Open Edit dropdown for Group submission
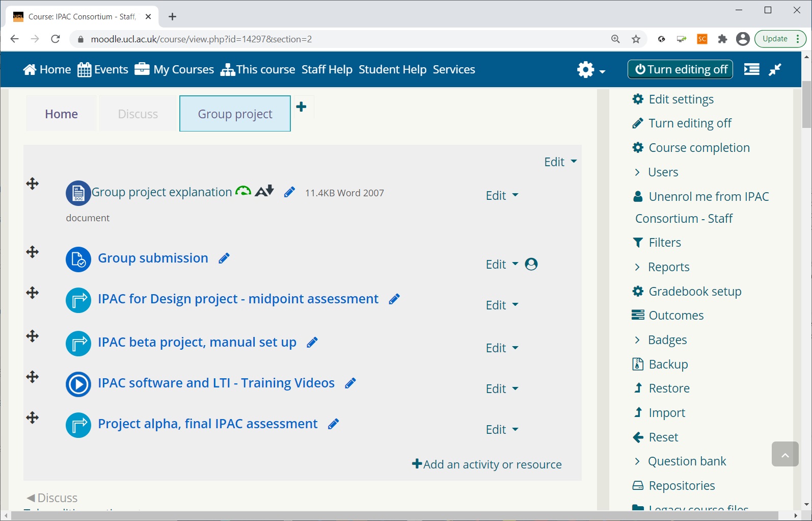This screenshot has height=521, width=812. click(x=502, y=265)
